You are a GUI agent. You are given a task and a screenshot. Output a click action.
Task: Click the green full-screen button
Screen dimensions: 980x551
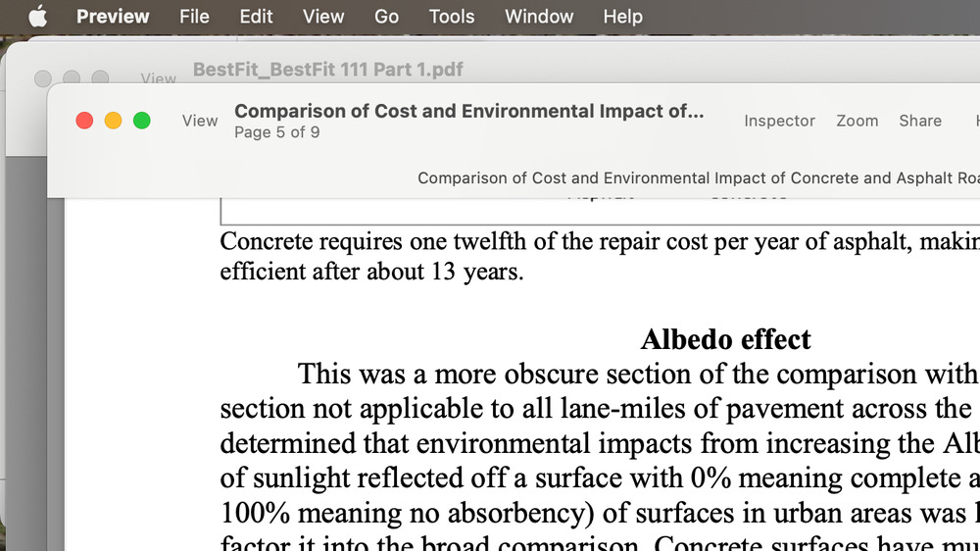(x=142, y=120)
